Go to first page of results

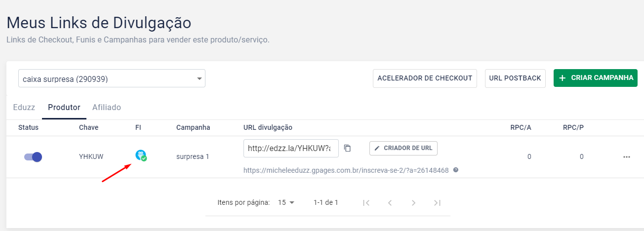[366, 202]
